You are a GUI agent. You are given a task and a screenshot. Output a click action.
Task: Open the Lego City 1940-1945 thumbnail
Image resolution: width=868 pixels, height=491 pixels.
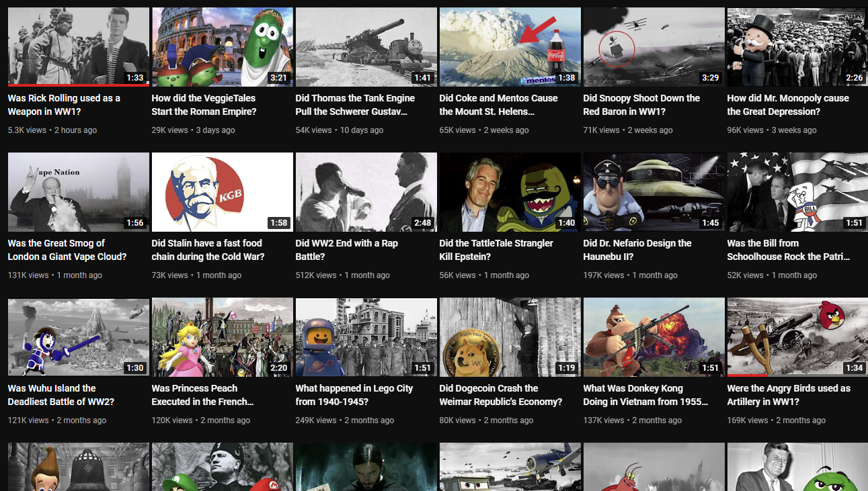[x=366, y=337]
